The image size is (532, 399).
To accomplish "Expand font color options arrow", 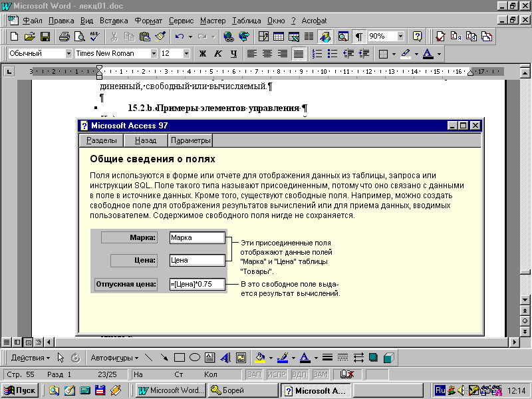I will pyautogui.click(x=439, y=54).
